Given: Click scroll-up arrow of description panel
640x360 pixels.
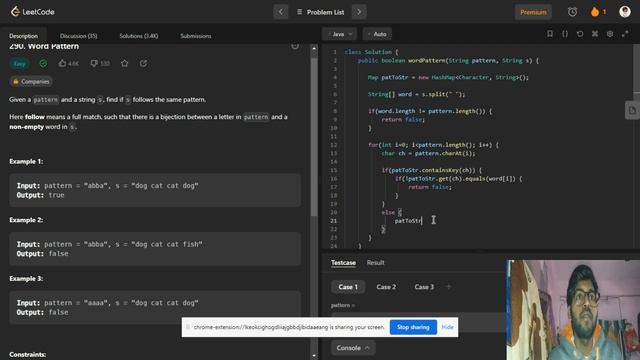Looking at the screenshot, I should [314, 48].
